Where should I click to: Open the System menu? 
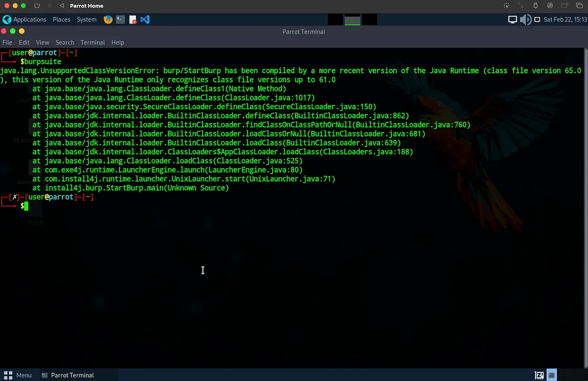(86, 20)
